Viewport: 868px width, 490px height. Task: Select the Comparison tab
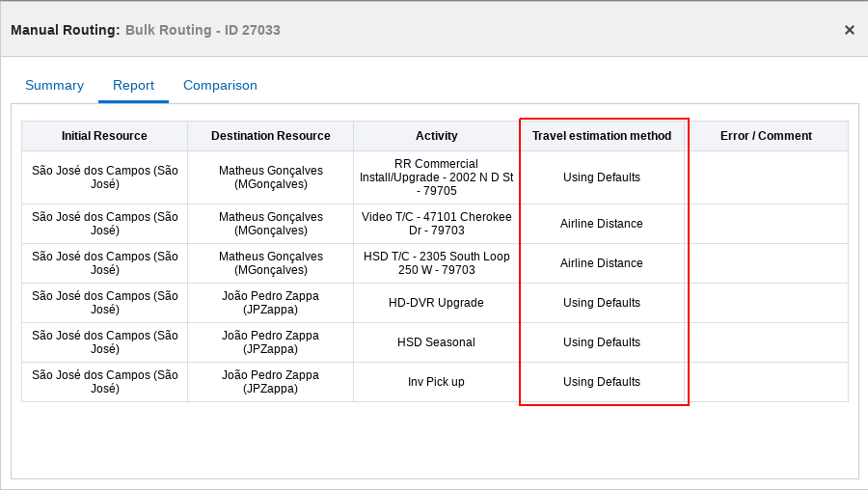(x=220, y=85)
